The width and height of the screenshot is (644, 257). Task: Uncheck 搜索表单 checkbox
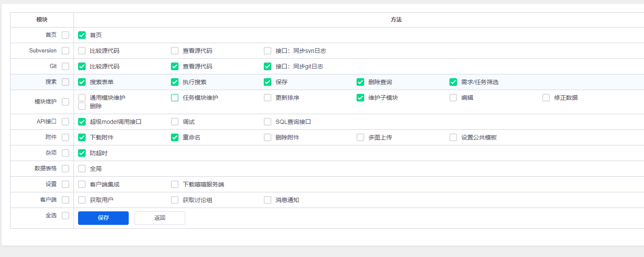82,82
